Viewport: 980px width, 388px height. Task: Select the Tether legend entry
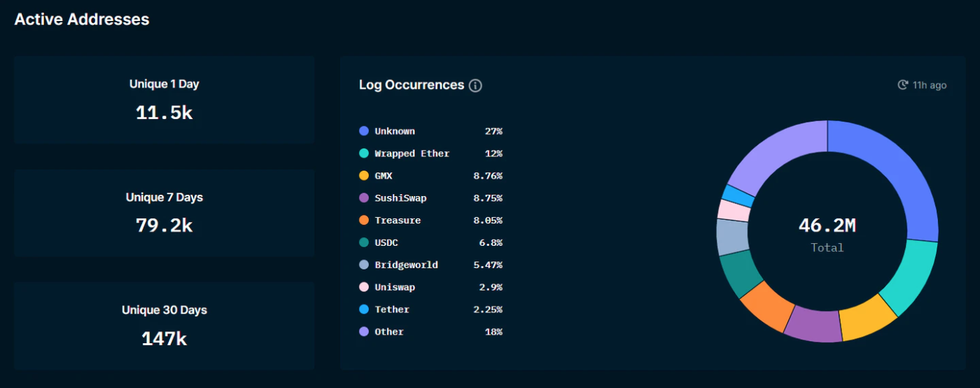click(430, 310)
